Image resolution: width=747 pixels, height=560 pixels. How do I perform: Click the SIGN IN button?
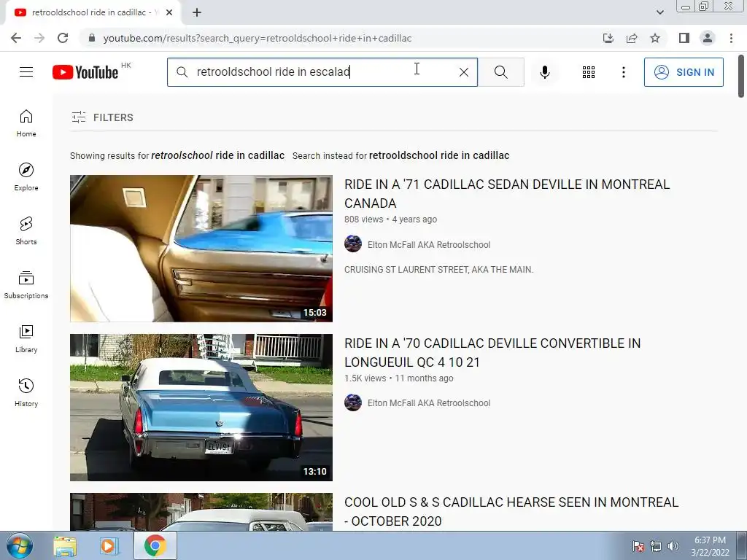click(684, 72)
